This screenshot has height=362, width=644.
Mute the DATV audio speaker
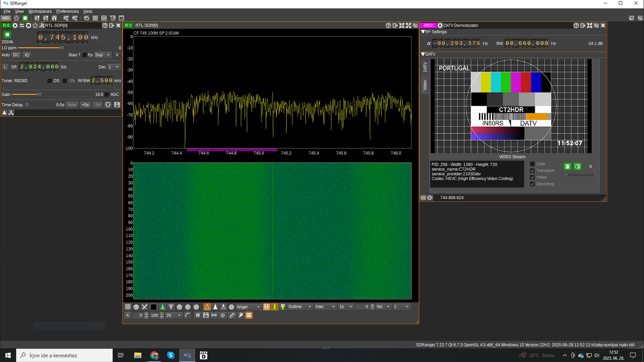(x=578, y=166)
